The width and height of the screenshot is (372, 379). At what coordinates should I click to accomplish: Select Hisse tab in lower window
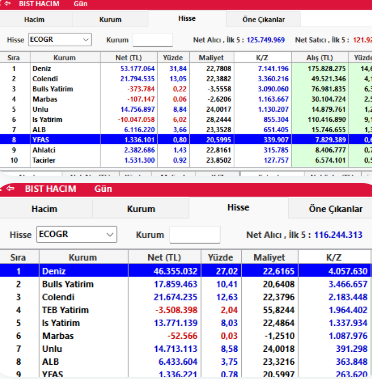[x=238, y=208]
